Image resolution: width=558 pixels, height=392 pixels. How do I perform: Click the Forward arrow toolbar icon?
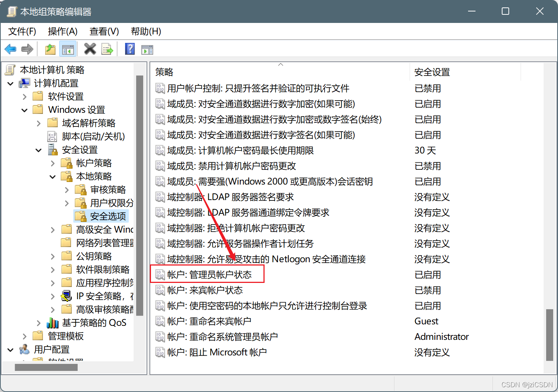click(x=27, y=49)
